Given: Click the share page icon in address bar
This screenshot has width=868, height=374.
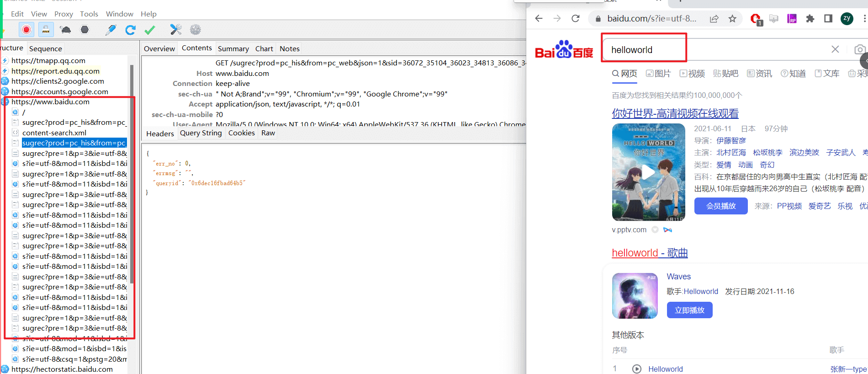Looking at the screenshot, I should (714, 18).
